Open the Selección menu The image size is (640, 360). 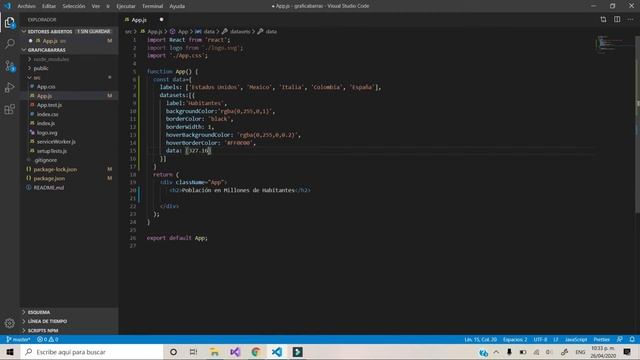74,6
